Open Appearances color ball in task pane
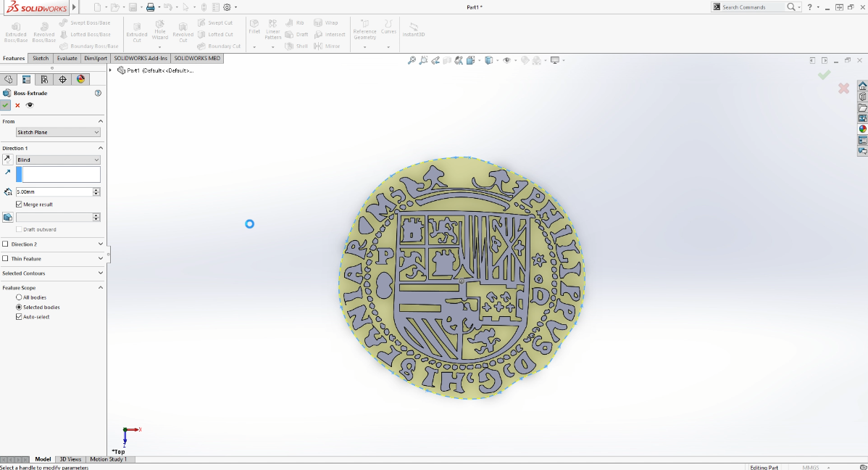The image size is (868, 470). point(862,129)
